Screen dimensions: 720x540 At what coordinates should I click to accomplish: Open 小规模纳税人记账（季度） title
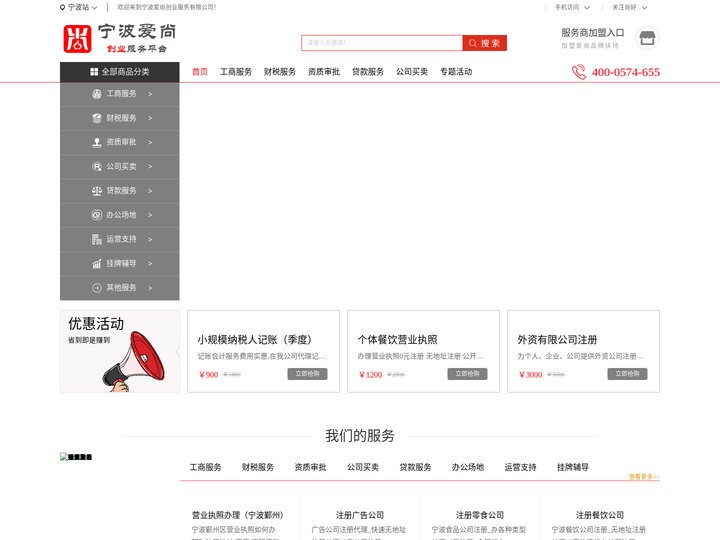254,340
